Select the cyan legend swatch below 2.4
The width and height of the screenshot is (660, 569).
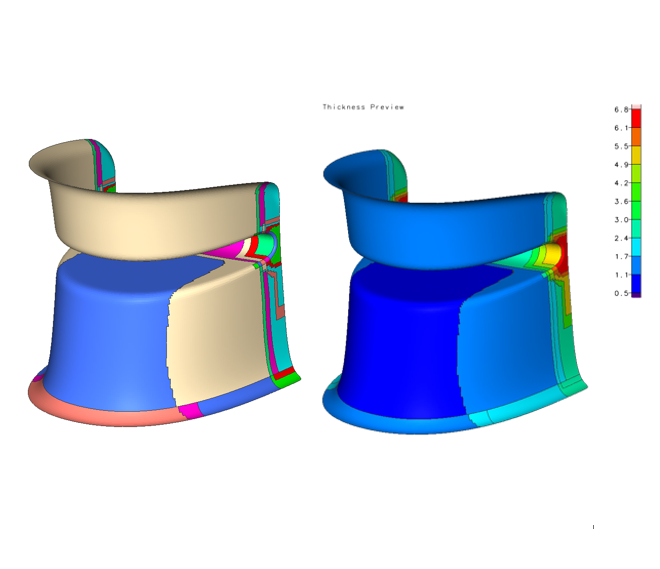pyautogui.click(x=635, y=248)
